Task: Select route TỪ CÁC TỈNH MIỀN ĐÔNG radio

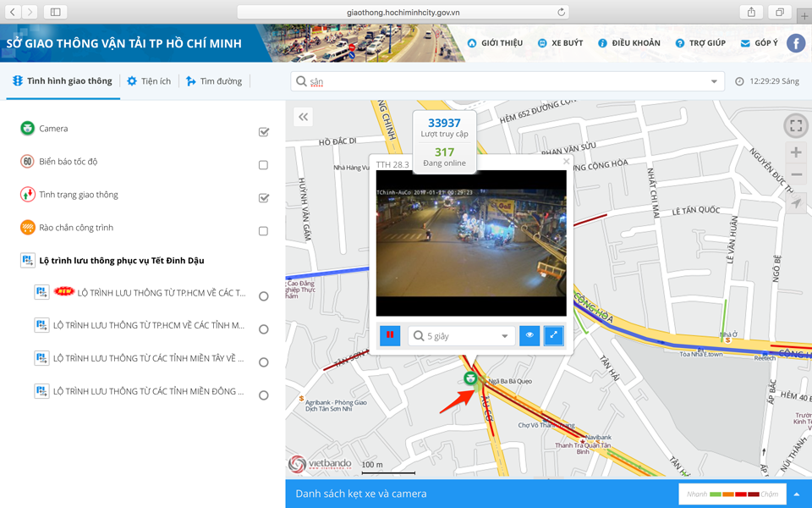Action: pos(264,395)
